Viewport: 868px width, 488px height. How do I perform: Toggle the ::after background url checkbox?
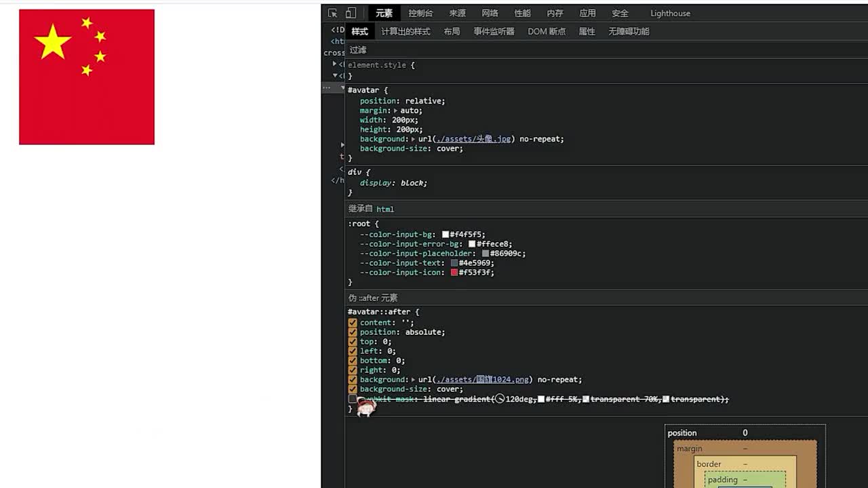tap(353, 380)
